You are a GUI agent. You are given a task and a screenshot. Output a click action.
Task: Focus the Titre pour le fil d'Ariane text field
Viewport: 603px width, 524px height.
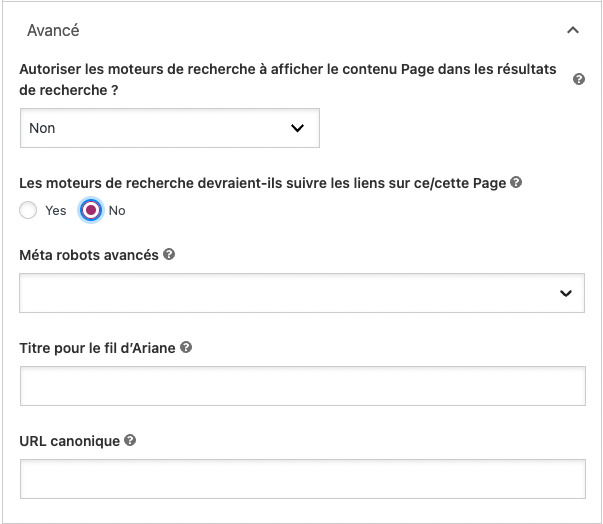[x=302, y=385]
